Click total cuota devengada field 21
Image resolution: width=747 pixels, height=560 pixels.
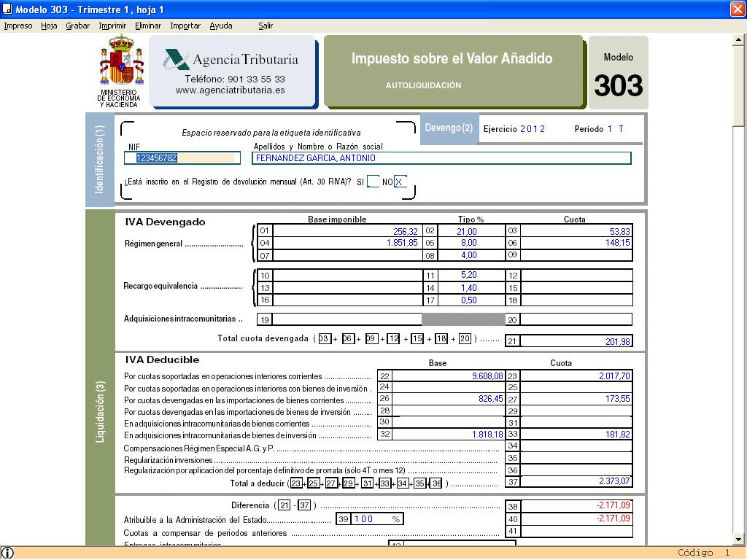pos(576,341)
